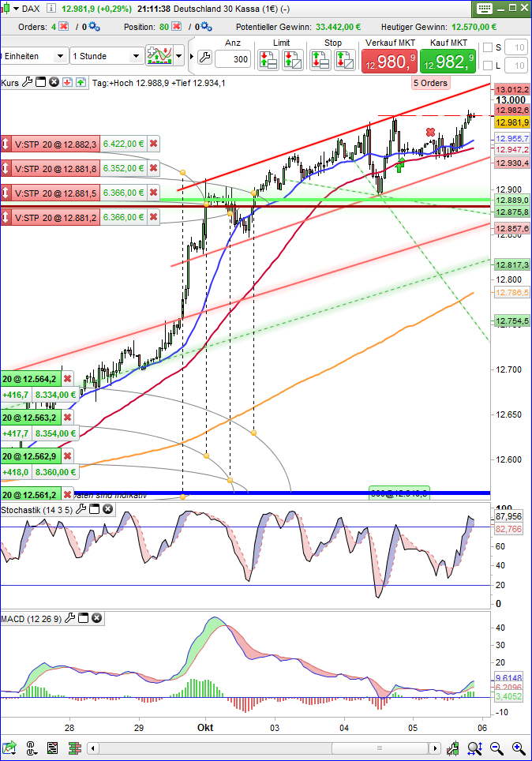Click the red down-arrow icon in the Kurs bar
Image resolution: width=532 pixels, height=761 pixels.
click(67, 82)
